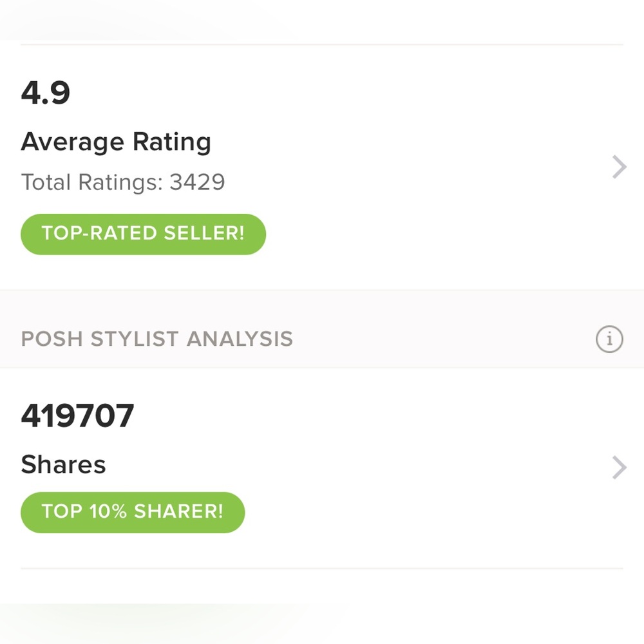Tap the TOP-RATED SELLER! badge
Screen dimensions: 644x644
point(144,234)
